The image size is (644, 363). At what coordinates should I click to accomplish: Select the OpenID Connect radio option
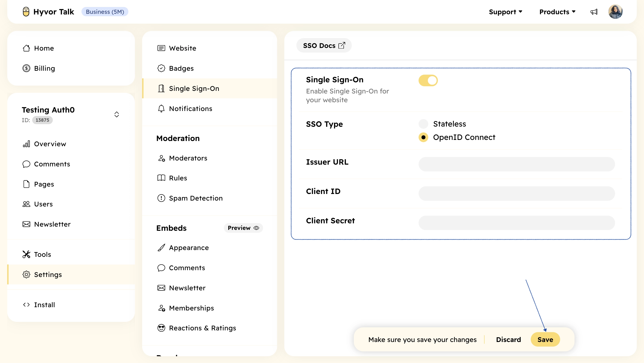click(x=423, y=137)
